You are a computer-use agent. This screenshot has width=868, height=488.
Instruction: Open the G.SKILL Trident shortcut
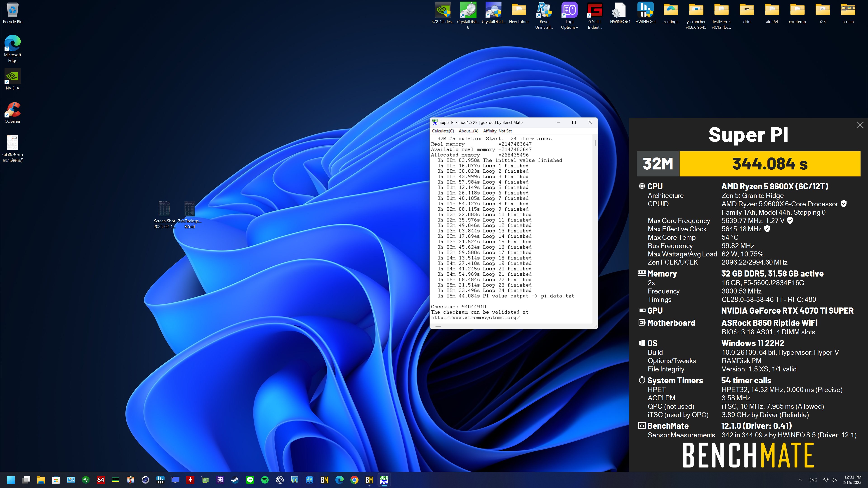pos(595,16)
